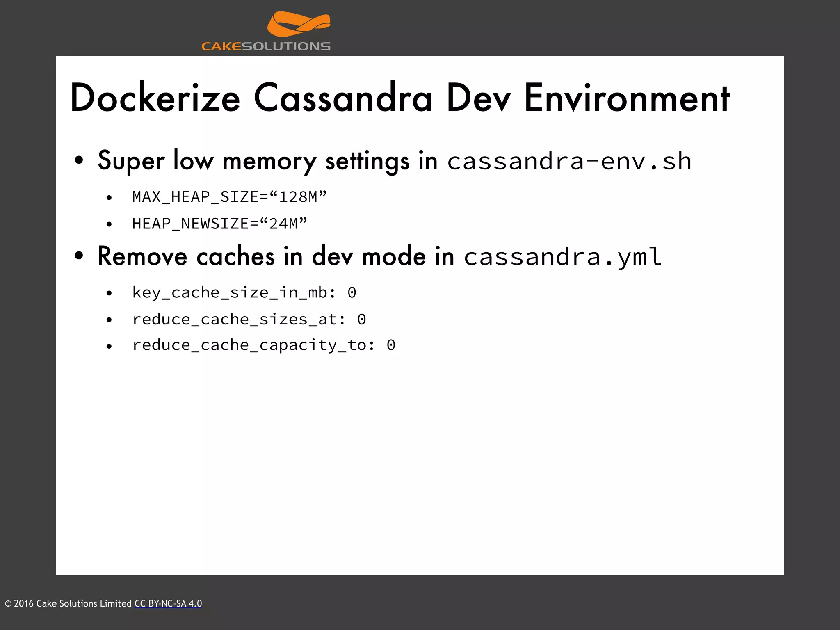Click the '© 2016 Cake Solutions Limited' footer text
This screenshot has width=840, height=630.
[x=68, y=603]
